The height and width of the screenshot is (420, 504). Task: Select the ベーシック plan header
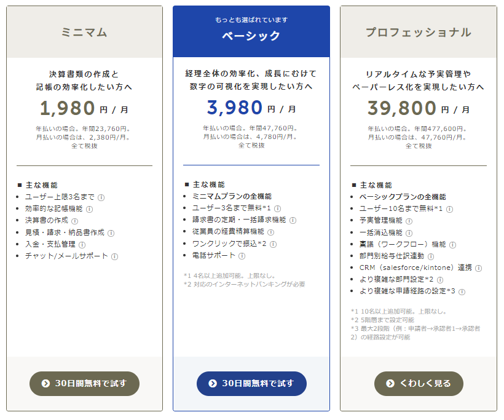click(x=251, y=31)
